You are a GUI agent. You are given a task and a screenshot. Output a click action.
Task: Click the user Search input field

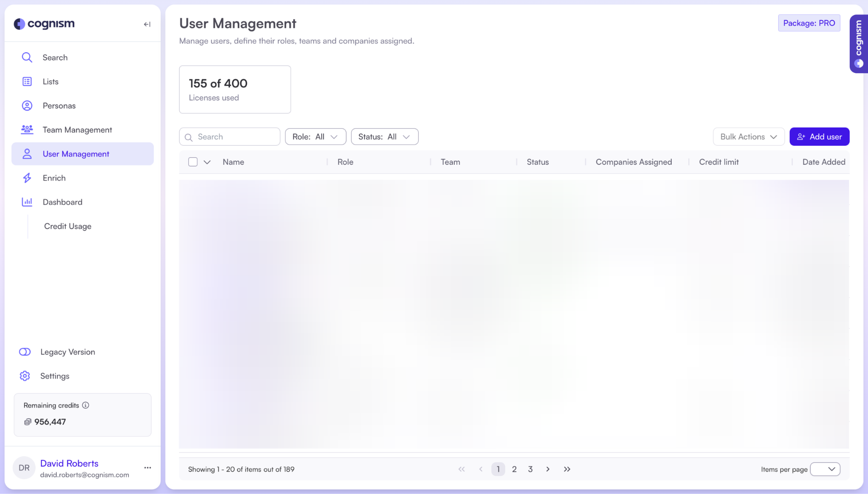235,137
